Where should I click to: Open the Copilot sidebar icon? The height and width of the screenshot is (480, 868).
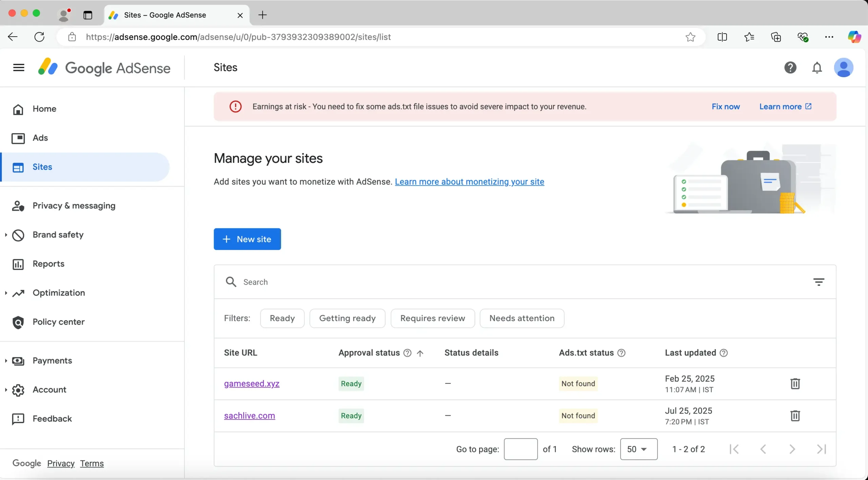[854, 37]
